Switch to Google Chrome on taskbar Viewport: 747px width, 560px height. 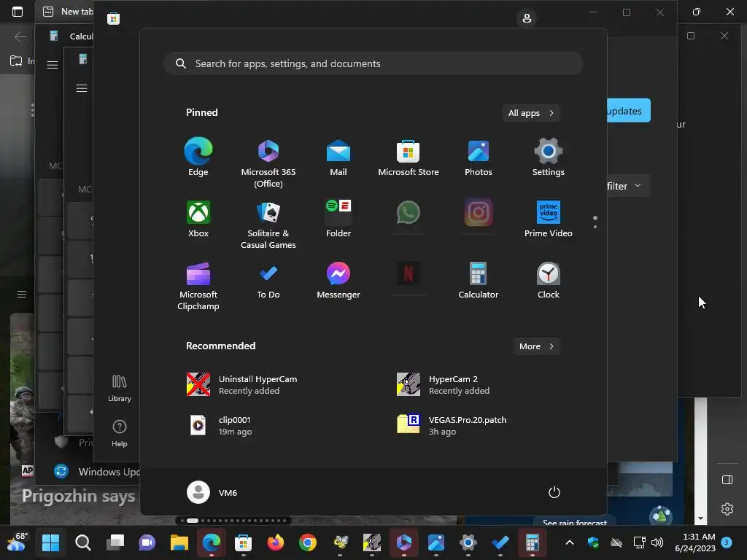308,542
